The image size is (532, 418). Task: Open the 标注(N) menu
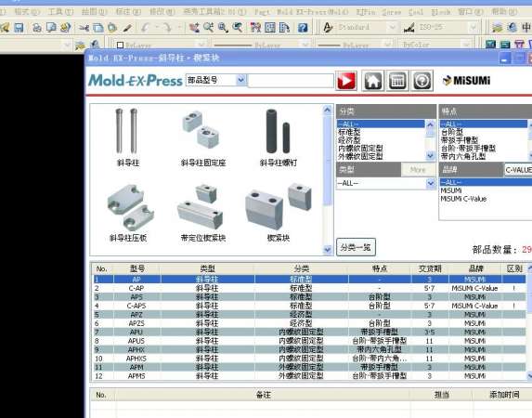click(x=128, y=12)
